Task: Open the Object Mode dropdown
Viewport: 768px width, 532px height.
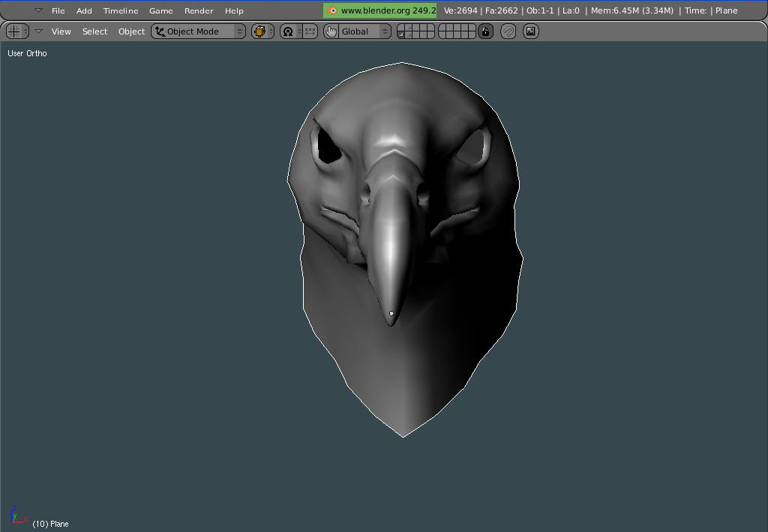Action: [x=198, y=31]
